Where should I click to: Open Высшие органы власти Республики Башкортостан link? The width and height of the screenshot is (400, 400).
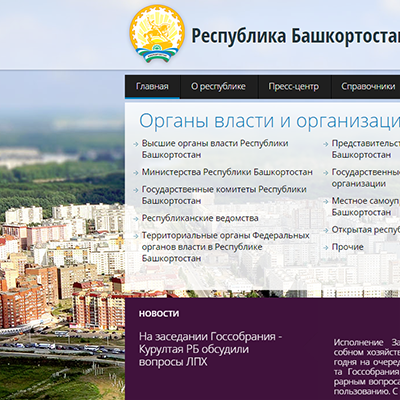[215, 149]
